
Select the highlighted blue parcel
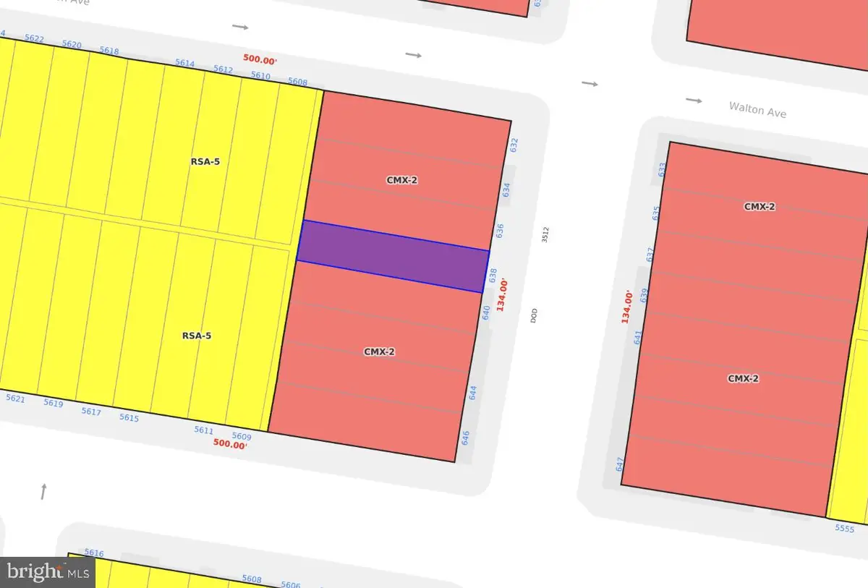click(x=394, y=257)
